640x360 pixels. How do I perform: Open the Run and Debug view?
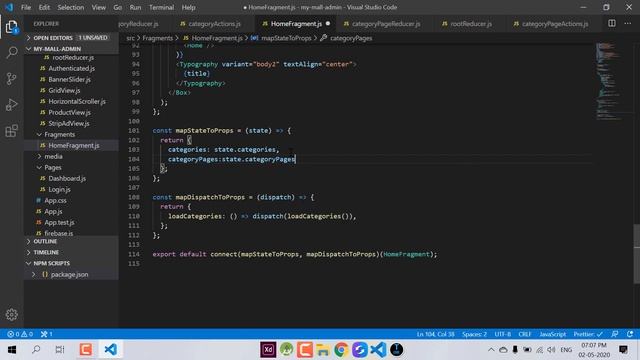12,104
